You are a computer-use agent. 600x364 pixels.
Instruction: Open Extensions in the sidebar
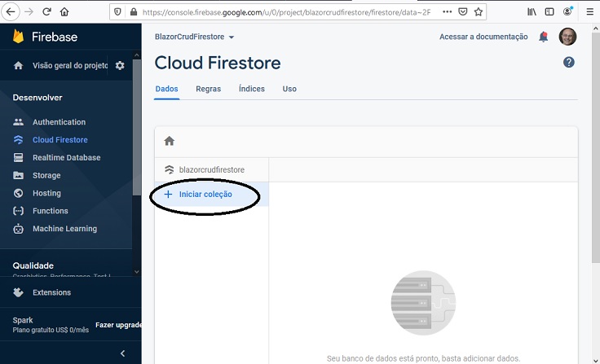point(51,292)
